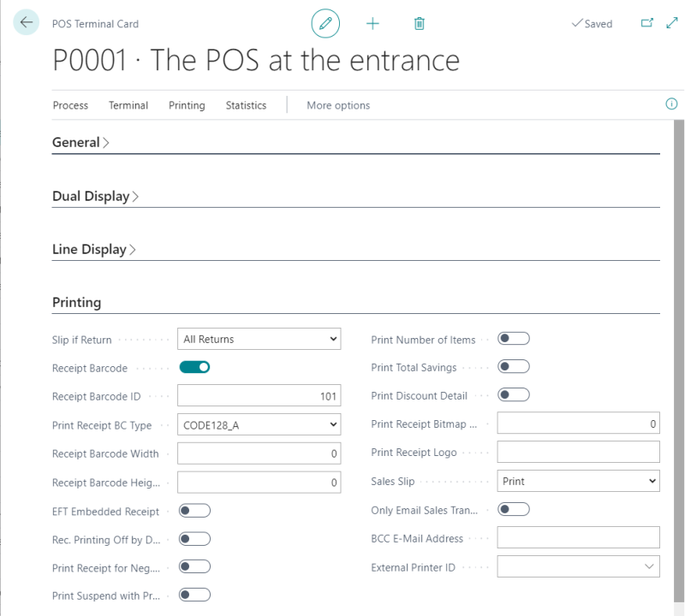Open card in new window icon
The height and width of the screenshot is (616, 685).
click(x=647, y=23)
